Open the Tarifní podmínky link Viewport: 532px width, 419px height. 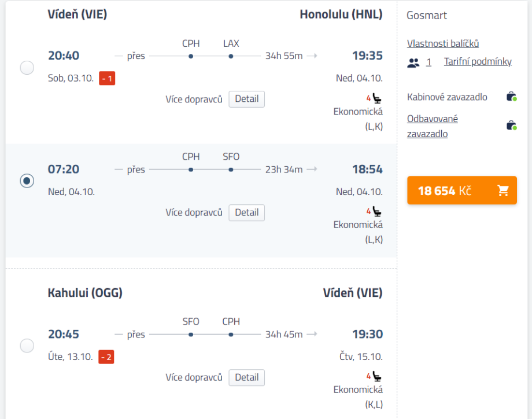[x=478, y=61]
